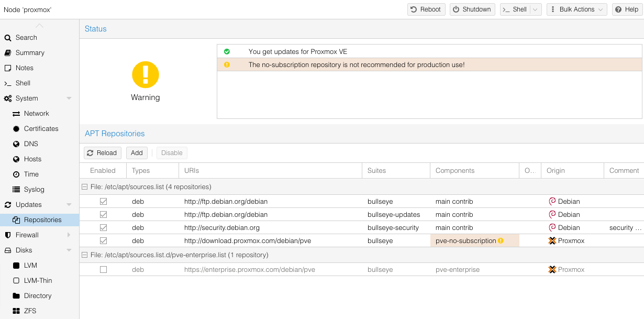
Task: Click the Search magnifier icon in sidebar
Action: (8, 38)
